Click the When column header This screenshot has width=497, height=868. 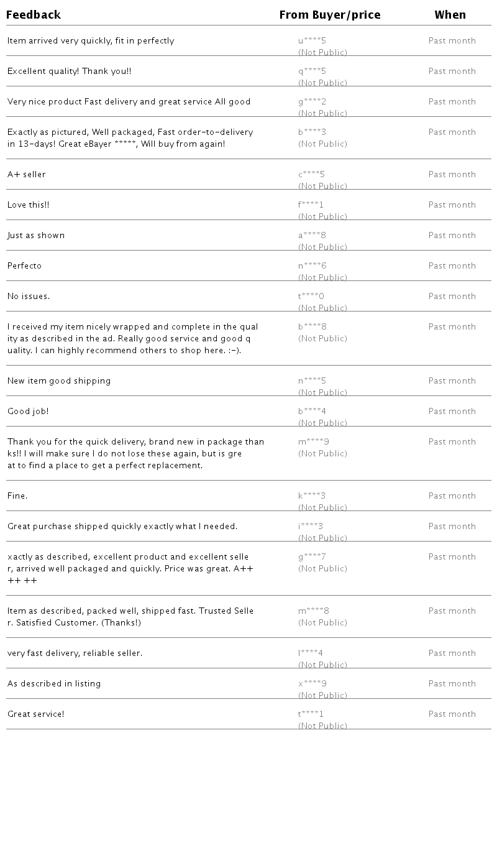[x=450, y=15]
